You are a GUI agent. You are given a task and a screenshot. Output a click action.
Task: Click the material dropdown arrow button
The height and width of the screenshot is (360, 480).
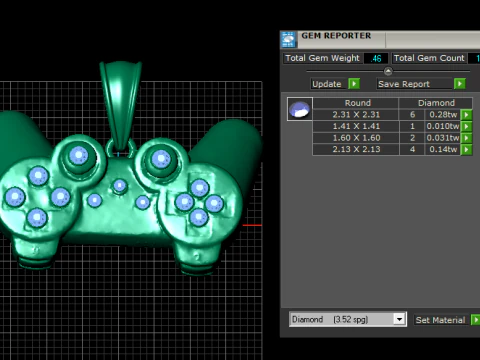399,319
